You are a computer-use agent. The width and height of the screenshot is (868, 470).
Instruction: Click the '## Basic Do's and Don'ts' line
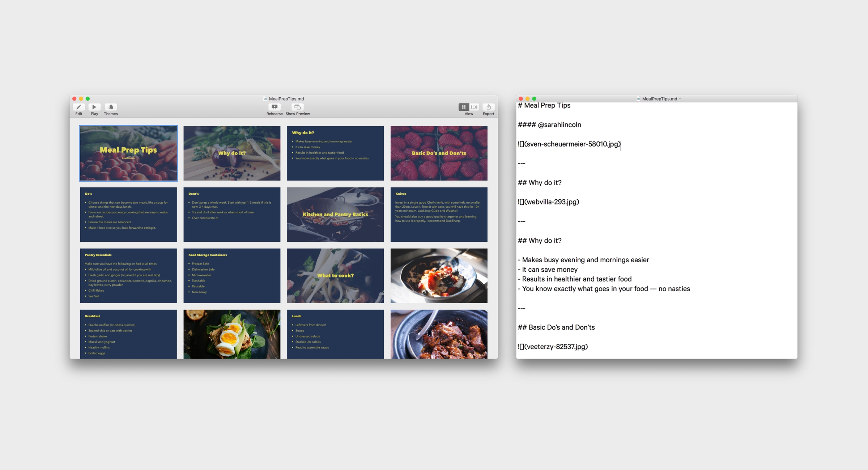click(557, 327)
